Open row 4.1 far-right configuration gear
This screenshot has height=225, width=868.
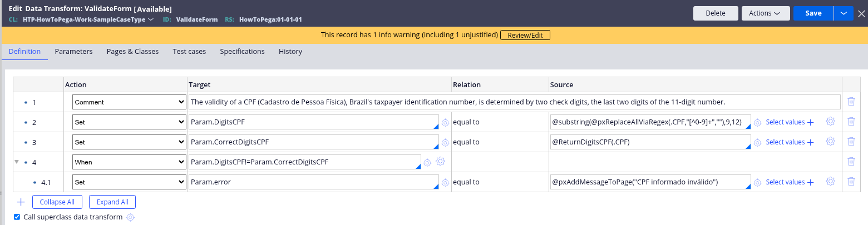831,181
